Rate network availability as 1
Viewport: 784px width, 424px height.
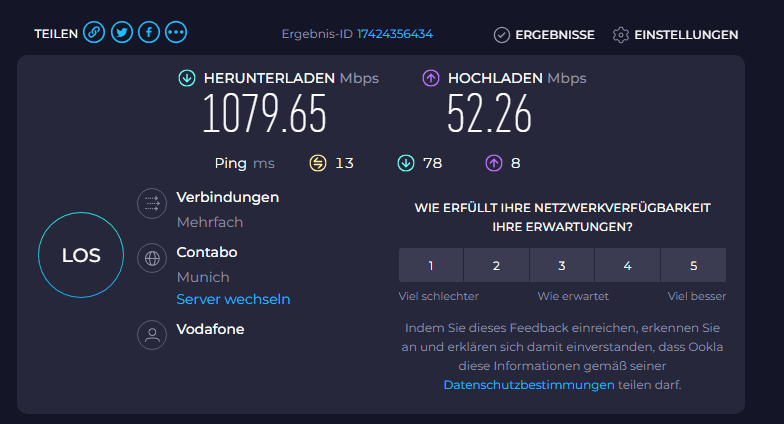(431, 265)
